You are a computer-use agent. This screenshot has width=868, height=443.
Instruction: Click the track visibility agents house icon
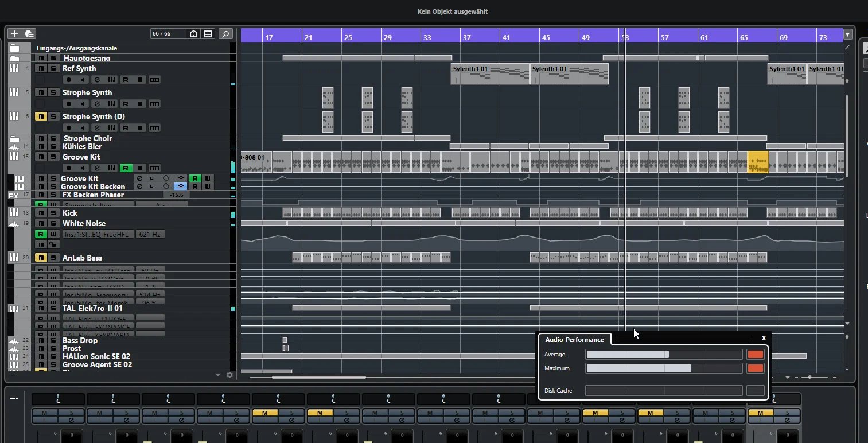click(x=194, y=34)
